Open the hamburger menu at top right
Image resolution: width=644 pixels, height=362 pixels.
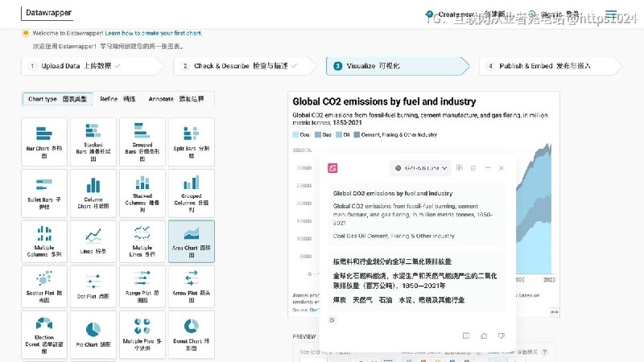point(611,14)
